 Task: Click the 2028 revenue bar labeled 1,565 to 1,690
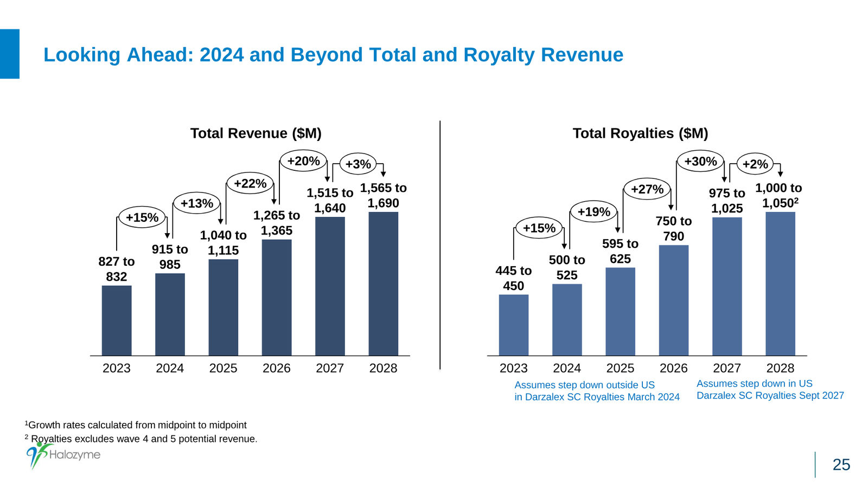pos(383,284)
